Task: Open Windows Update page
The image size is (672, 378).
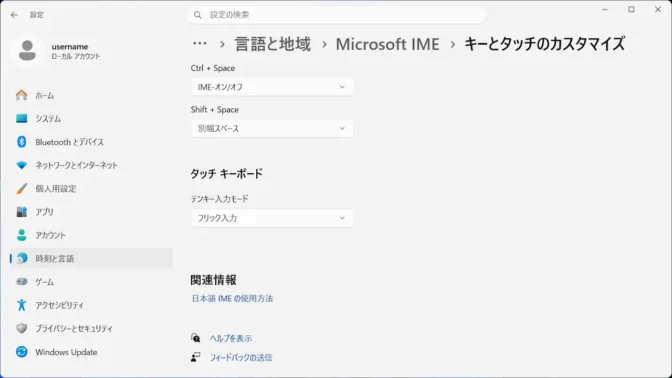Action: 91,352
